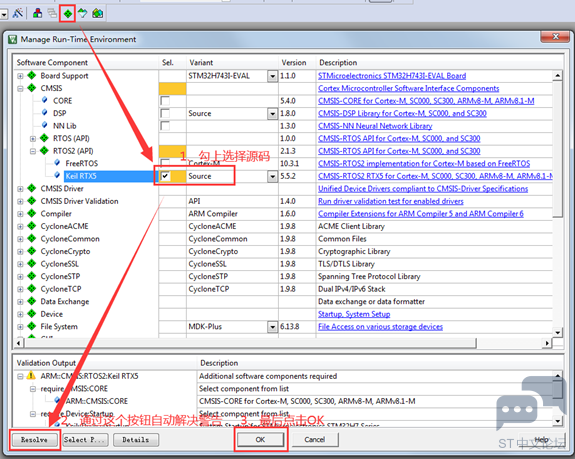Open Keil RTX5 Source variant dropdown
Viewport: 575px width, 459px height.
point(272,176)
